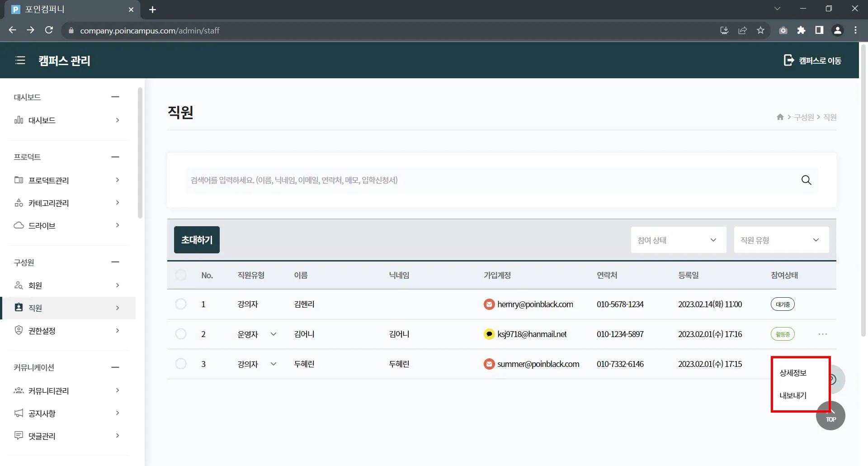
Task: Open browser extensions puzzle icon
Action: 801,30
